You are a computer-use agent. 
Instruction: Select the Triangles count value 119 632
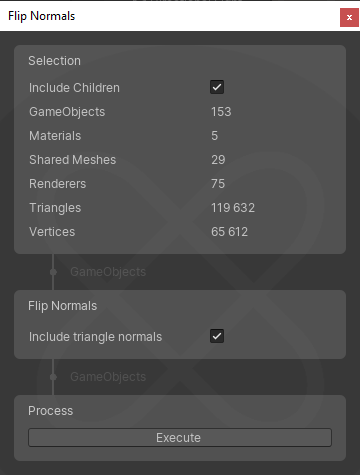click(233, 208)
